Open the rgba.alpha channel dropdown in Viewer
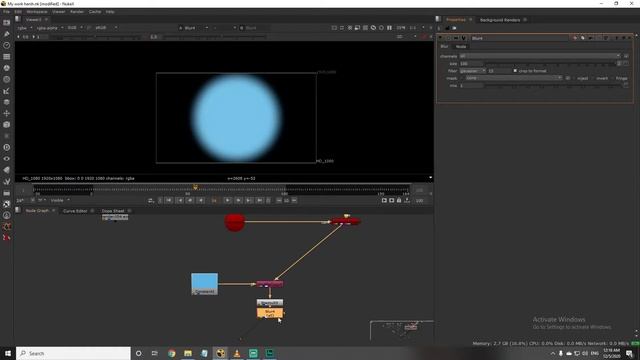Image resolution: width=640 pixels, height=360 pixels. (50, 28)
